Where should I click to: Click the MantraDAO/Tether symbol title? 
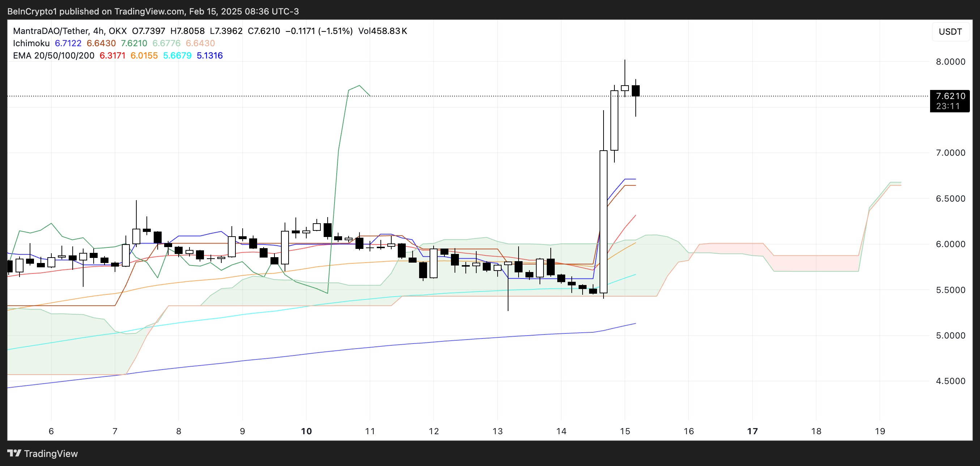(x=51, y=31)
